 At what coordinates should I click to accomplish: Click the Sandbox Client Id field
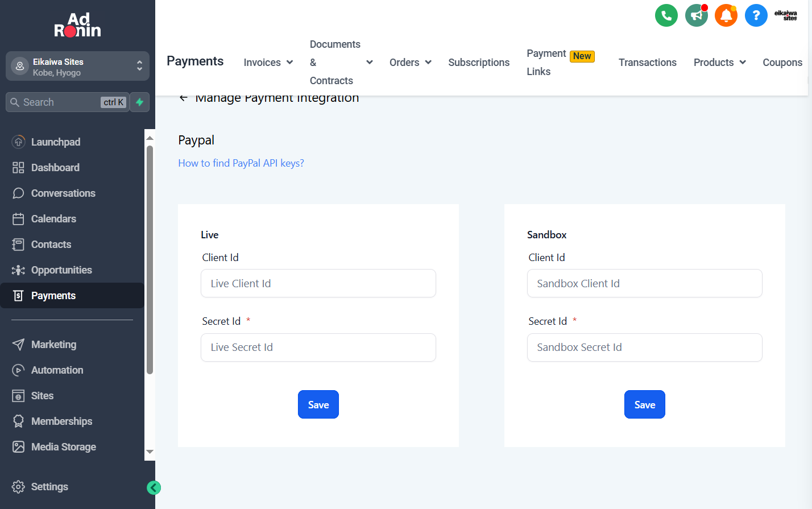pyautogui.click(x=645, y=283)
